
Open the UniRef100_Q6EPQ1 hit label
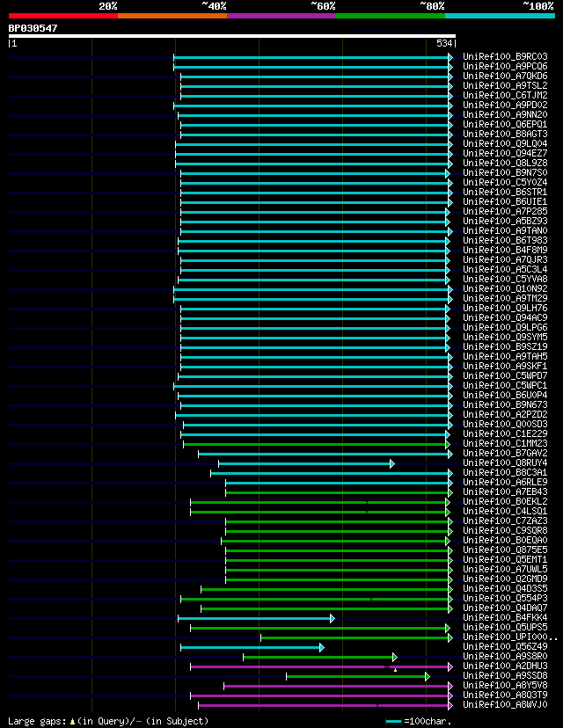pyautogui.click(x=505, y=125)
